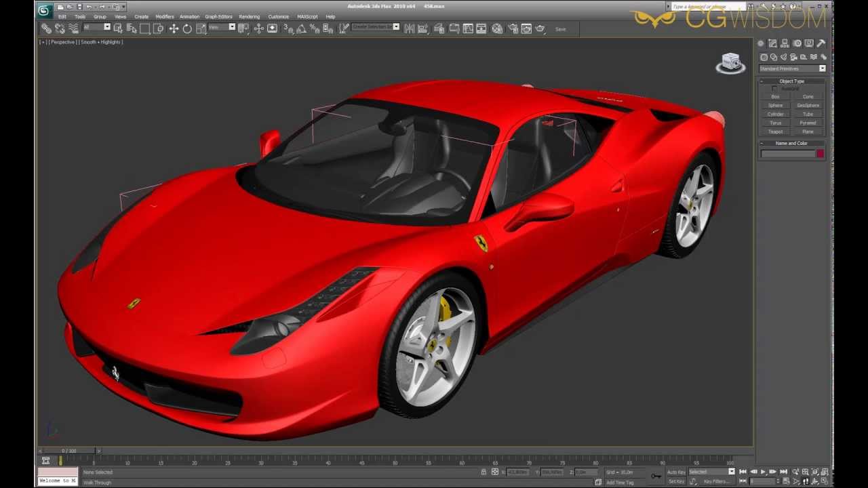Screen dimensions: 868x488
Task: Toggle keyboard shortcut override
Action: point(272,28)
